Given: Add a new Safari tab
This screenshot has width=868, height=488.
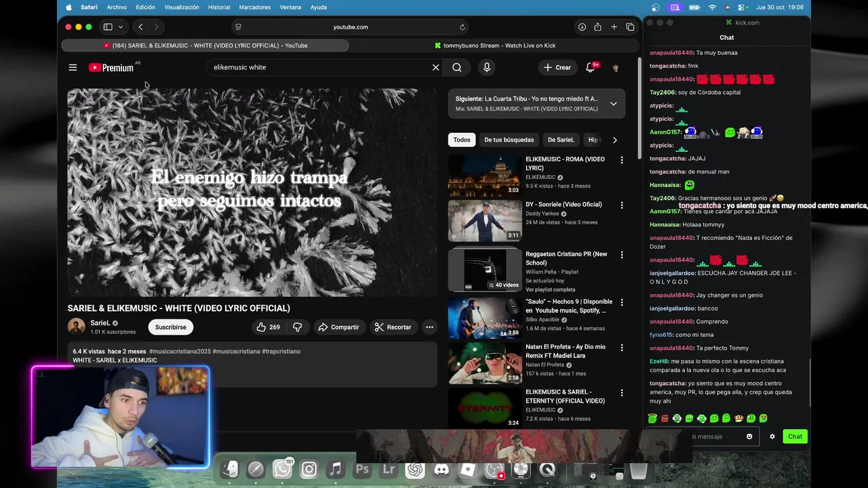Looking at the screenshot, I should [614, 27].
